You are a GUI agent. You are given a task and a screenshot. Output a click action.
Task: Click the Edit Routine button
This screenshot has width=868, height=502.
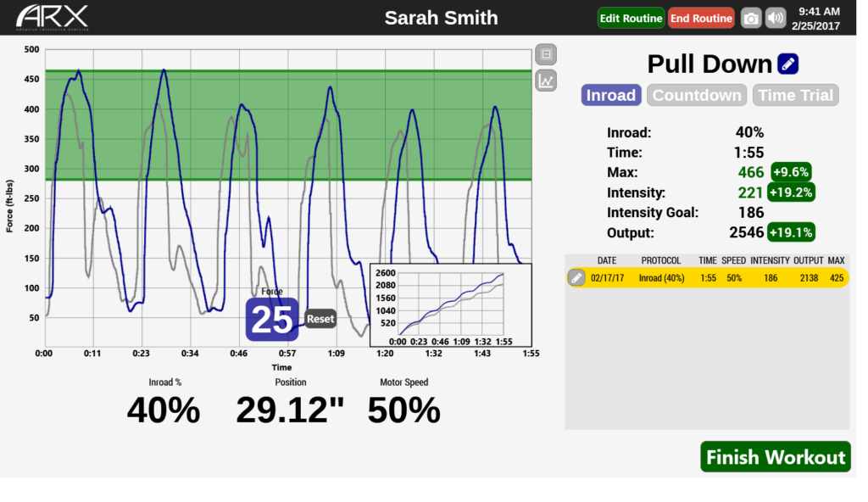pos(631,19)
